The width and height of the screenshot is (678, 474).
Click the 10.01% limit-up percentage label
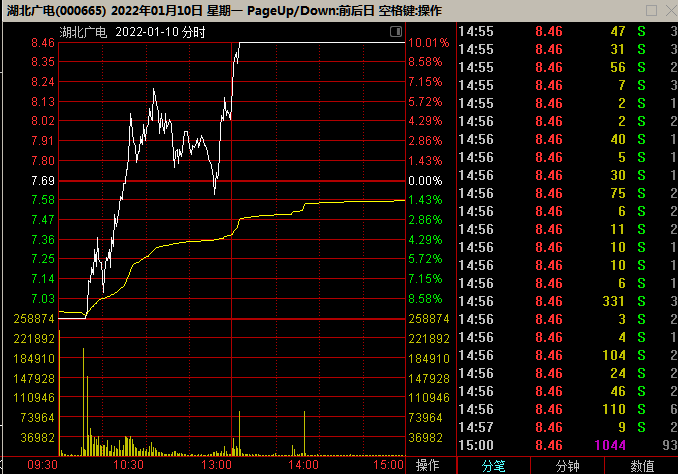pos(429,43)
